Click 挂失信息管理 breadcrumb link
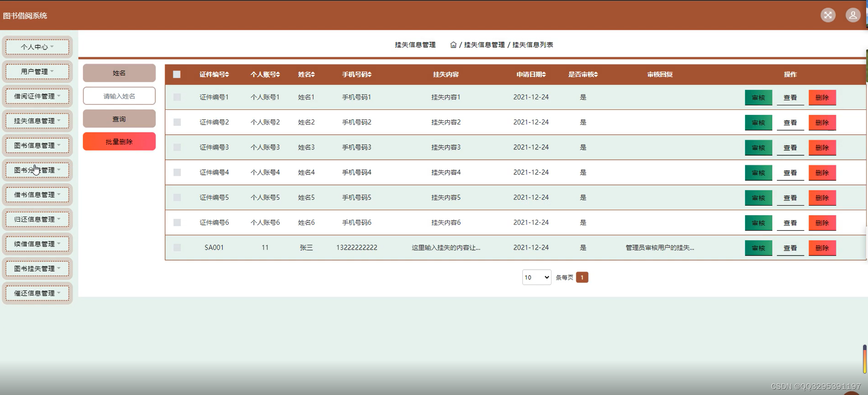 pyautogui.click(x=484, y=45)
